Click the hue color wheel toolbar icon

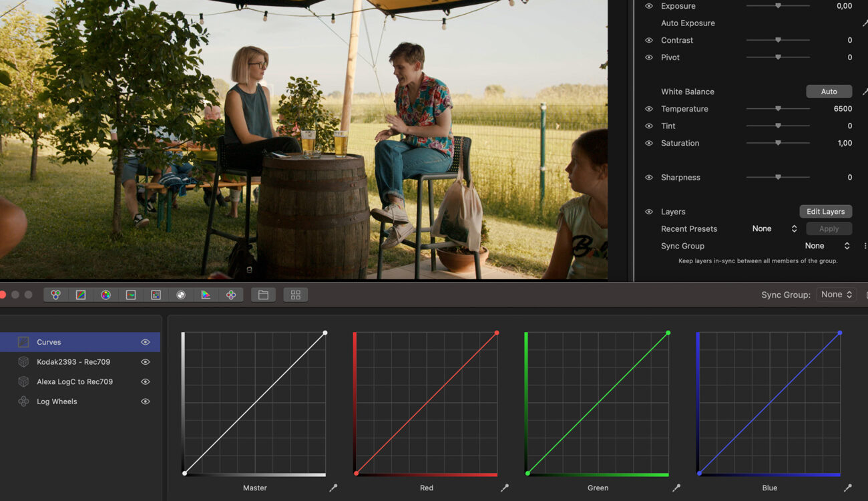tap(105, 295)
